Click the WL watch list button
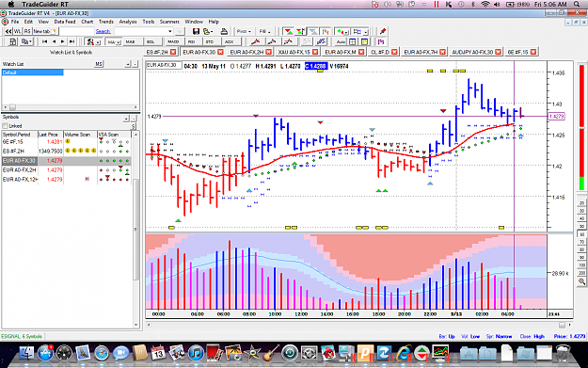Viewport: 588px width, 368px height. pos(17,31)
